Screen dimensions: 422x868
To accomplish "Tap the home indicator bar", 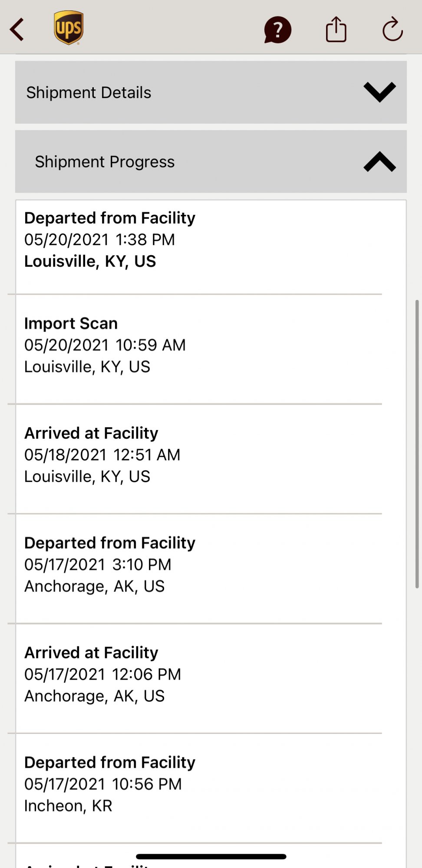I will 211,857.
